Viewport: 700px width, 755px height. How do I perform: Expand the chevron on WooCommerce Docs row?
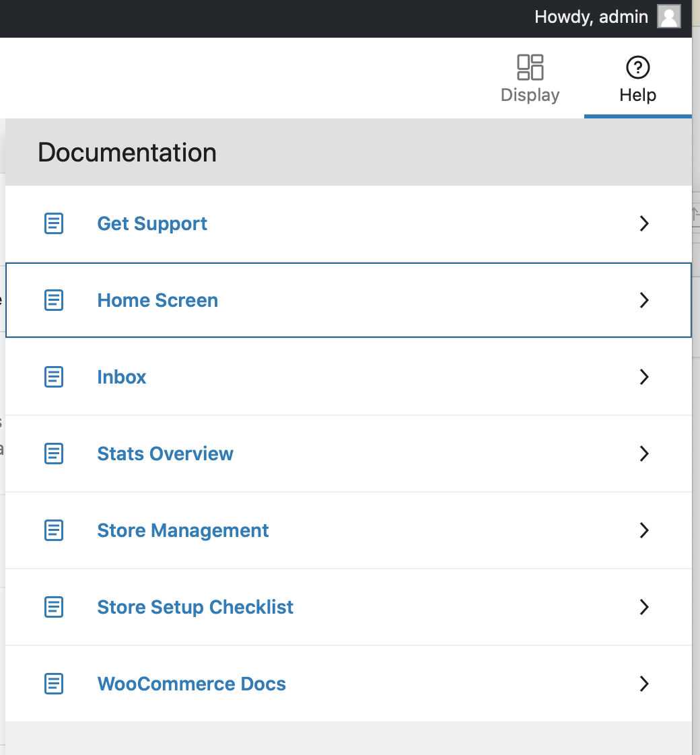coord(644,684)
